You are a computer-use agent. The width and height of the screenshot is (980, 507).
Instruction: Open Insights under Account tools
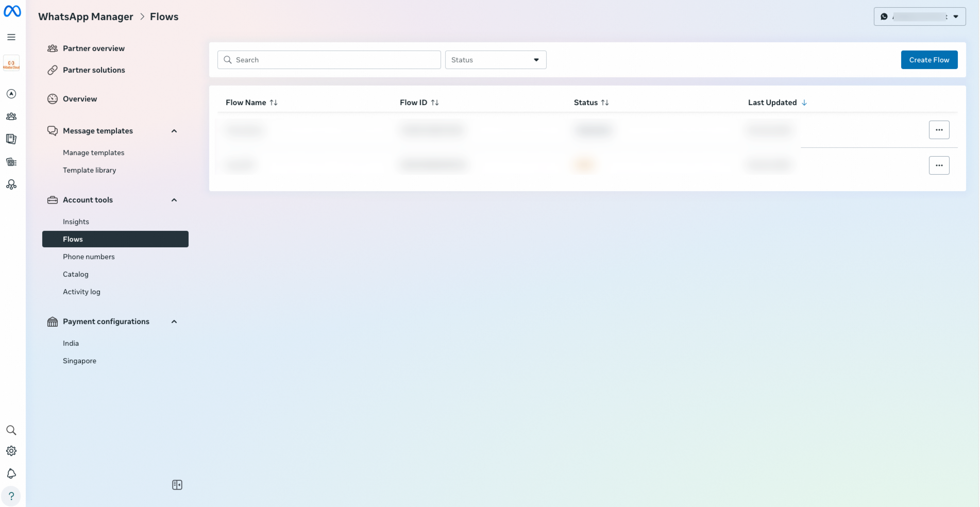coord(76,222)
